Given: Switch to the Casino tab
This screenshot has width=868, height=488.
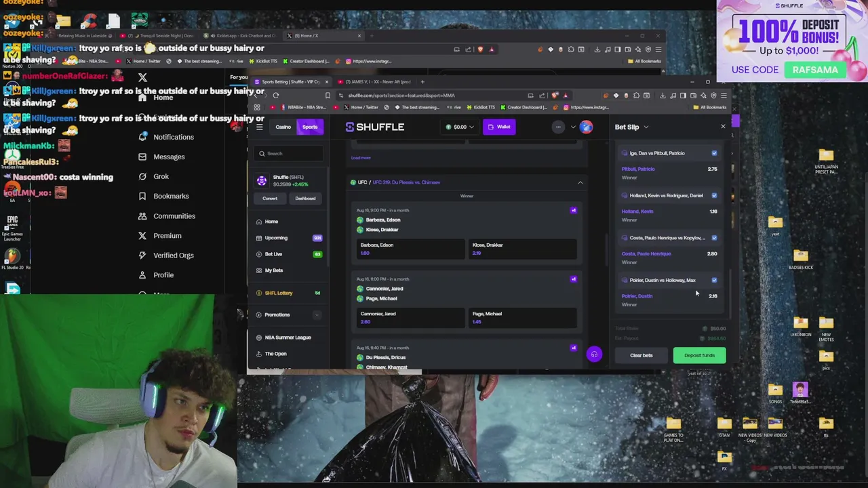Looking at the screenshot, I should tap(283, 127).
